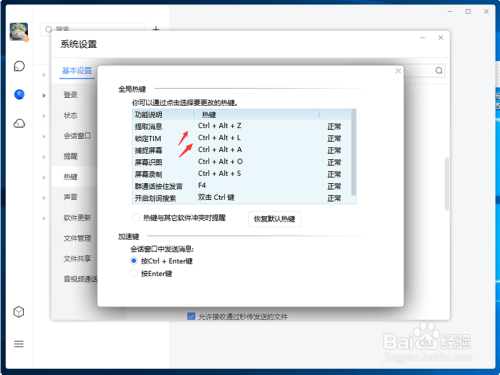Expand the arrow beside 基本设置 tab
Screen dimensions: 500x375
[44, 75]
